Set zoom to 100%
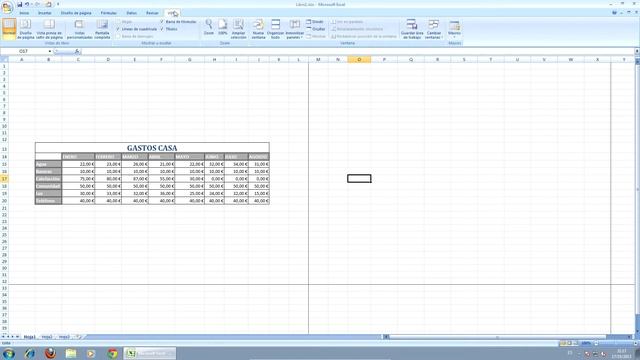Image resolution: width=640 pixels, height=360 pixels. (222, 28)
